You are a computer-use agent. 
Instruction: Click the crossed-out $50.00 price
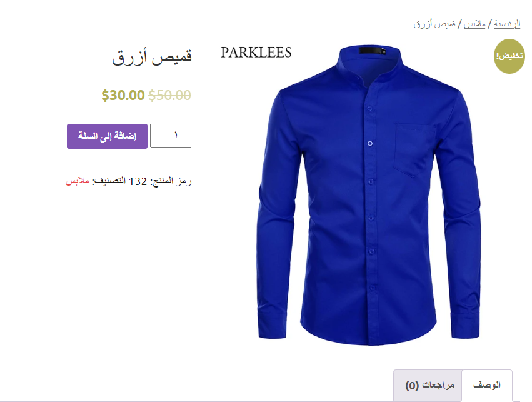click(x=169, y=95)
